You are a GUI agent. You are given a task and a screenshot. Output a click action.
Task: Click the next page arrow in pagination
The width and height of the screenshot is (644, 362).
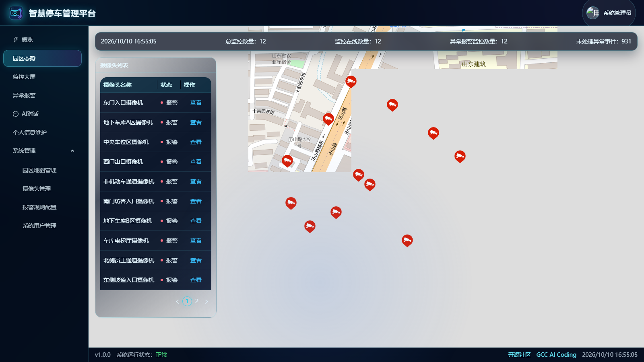coord(206,301)
